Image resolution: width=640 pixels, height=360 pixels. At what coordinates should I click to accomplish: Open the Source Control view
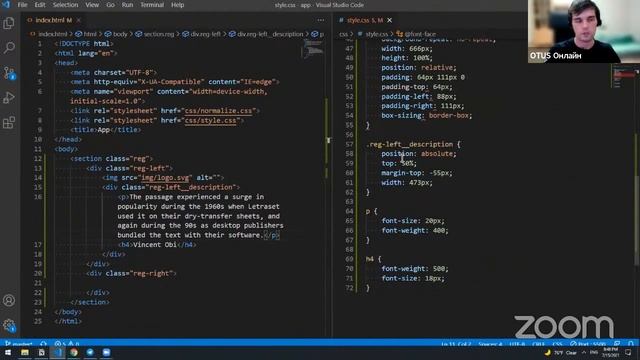[x=9, y=73]
